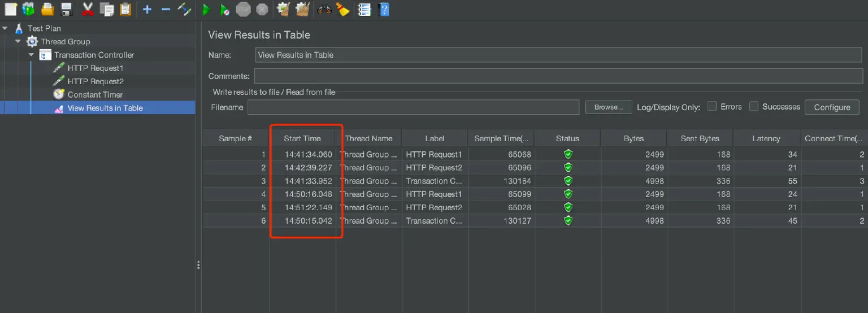Select start time cell 14:41:34.060

(x=302, y=154)
